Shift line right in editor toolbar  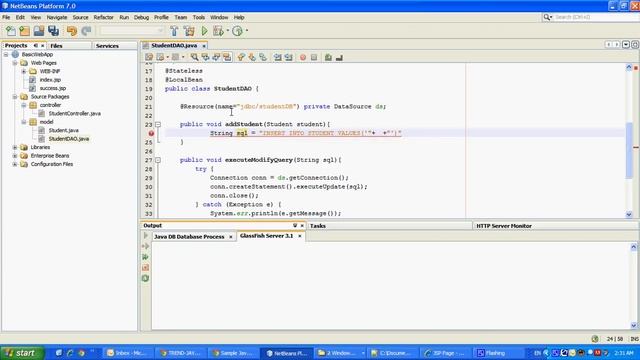click(289, 58)
